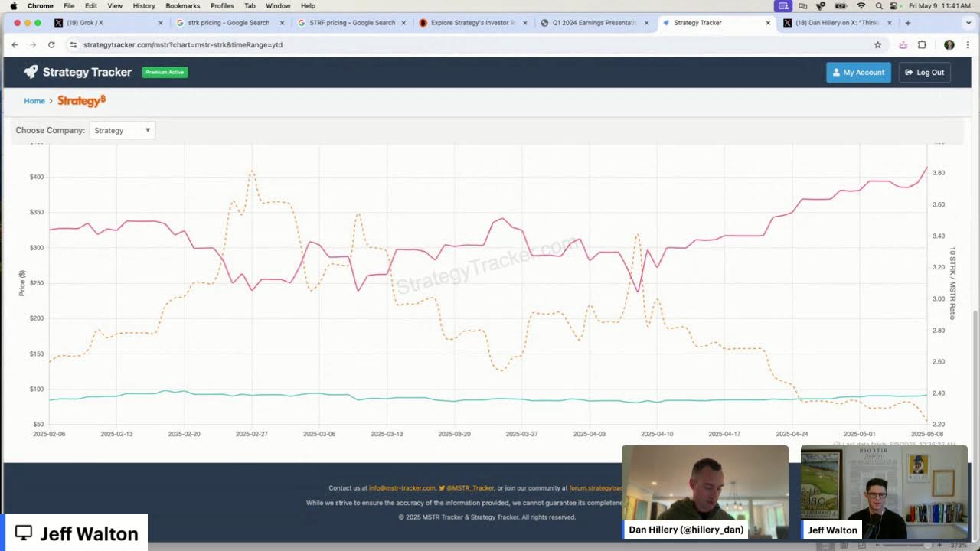Click the Strategy Tracker rocket logo
The height and width of the screenshot is (551, 980).
[31, 72]
